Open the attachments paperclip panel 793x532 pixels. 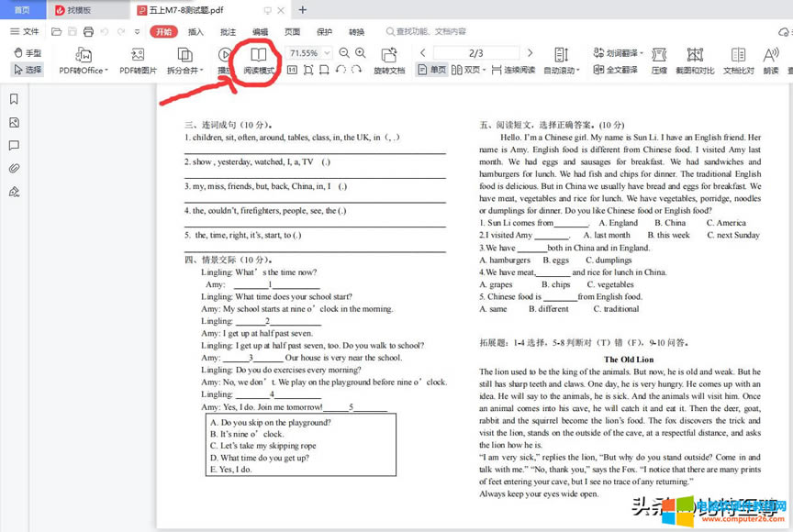coord(14,169)
